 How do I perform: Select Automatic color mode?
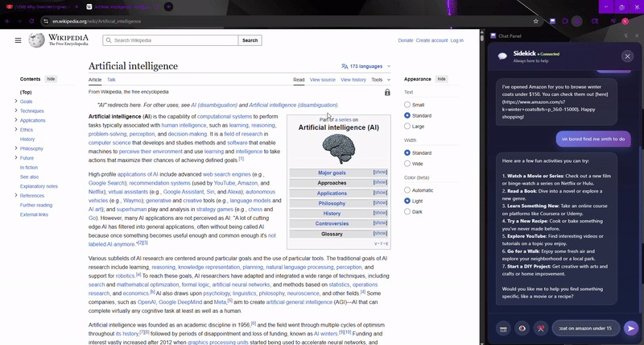click(407, 190)
